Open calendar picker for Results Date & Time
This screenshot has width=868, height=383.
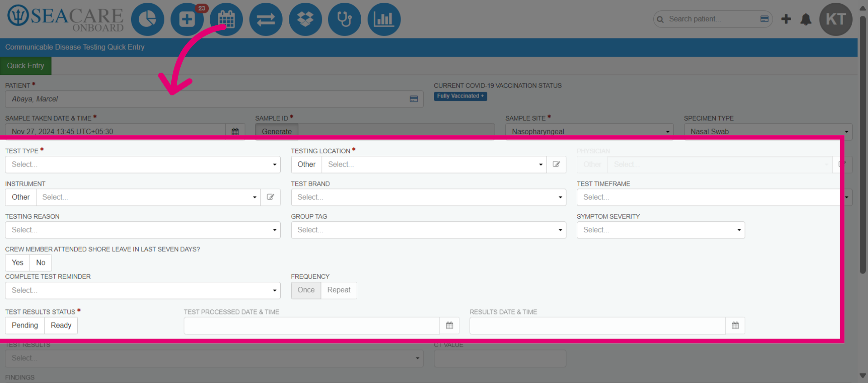tap(735, 325)
